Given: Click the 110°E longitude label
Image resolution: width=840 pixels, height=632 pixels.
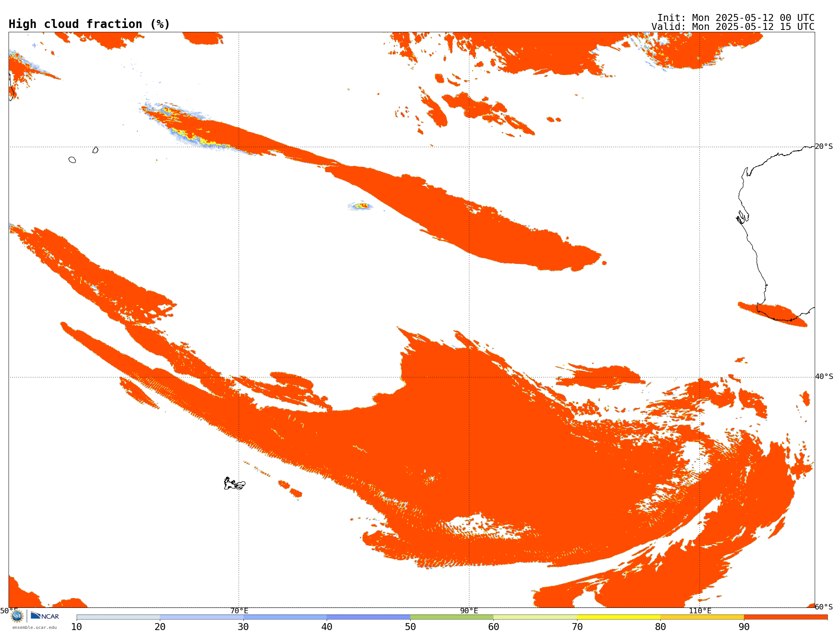Looking at the screenshot, I should point(700,611).
